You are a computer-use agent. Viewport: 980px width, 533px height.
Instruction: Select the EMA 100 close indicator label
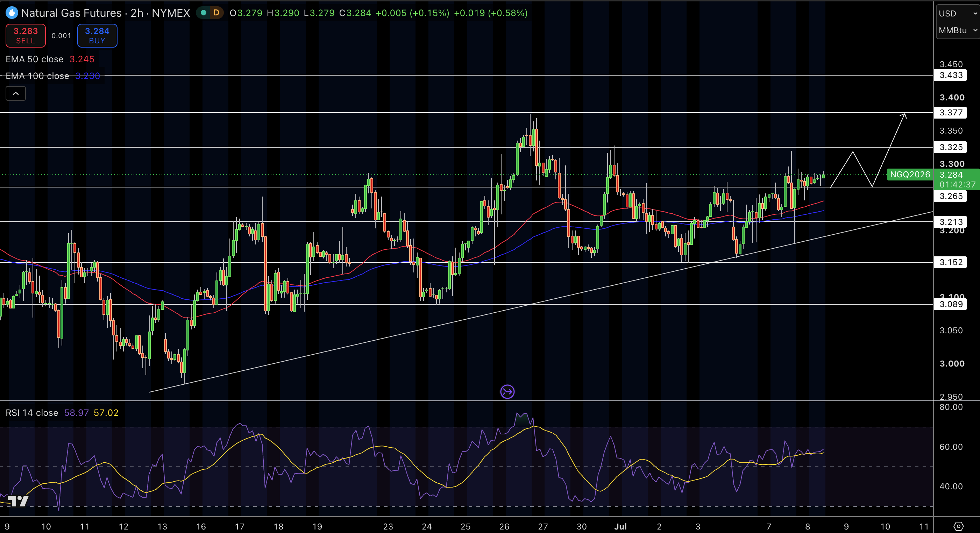tap(37, 76)
